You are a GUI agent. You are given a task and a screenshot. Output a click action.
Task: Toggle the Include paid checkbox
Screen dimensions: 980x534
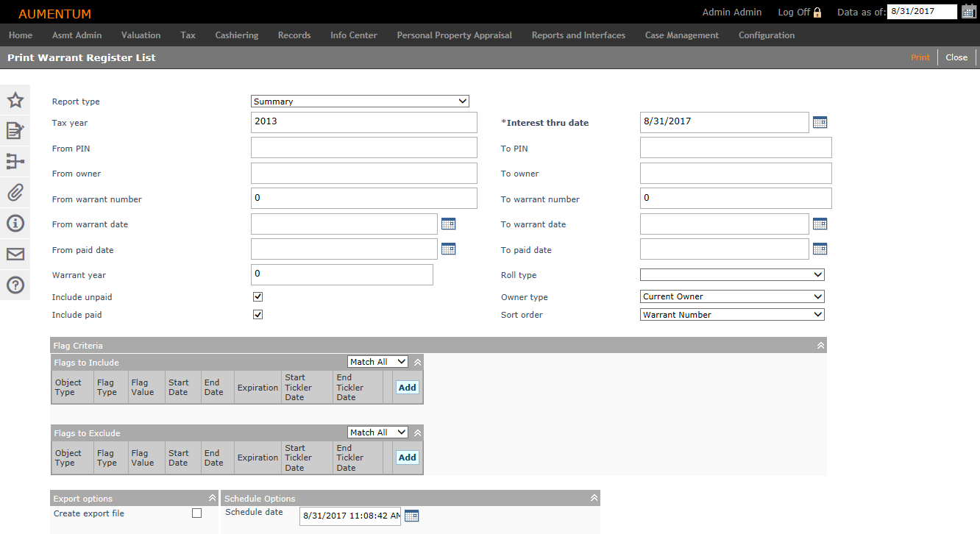click(x=258, y=315)
